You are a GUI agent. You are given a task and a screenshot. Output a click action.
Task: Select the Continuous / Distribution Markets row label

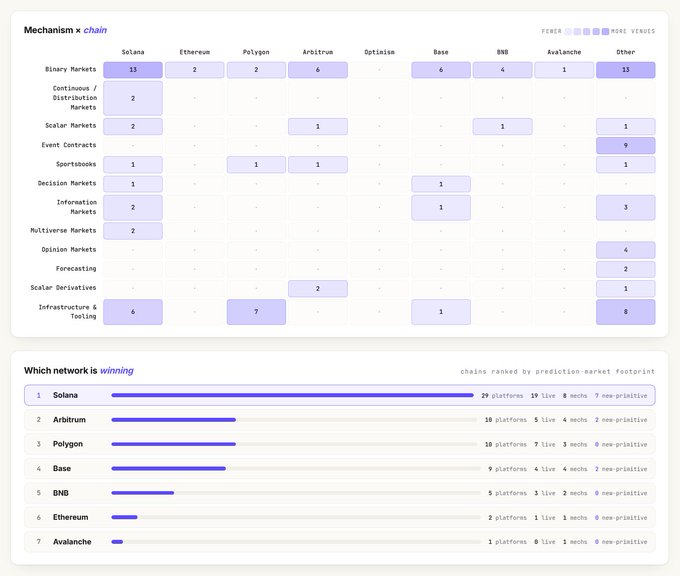click(x=75, y=98)
